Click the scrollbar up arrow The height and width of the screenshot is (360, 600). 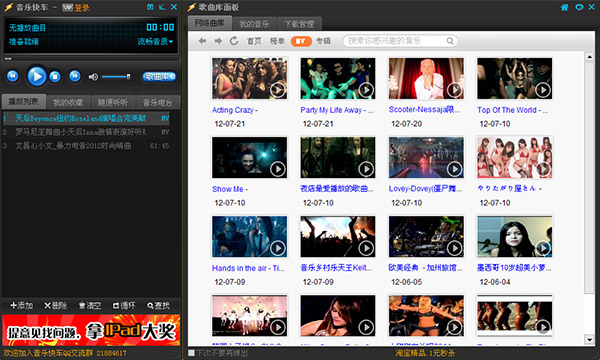[x=589, y=57]
